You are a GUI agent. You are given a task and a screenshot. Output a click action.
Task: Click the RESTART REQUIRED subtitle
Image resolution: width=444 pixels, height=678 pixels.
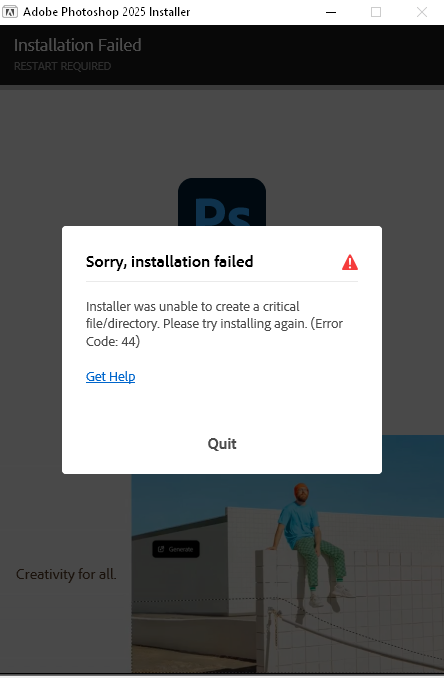click(x=62, y=66)
